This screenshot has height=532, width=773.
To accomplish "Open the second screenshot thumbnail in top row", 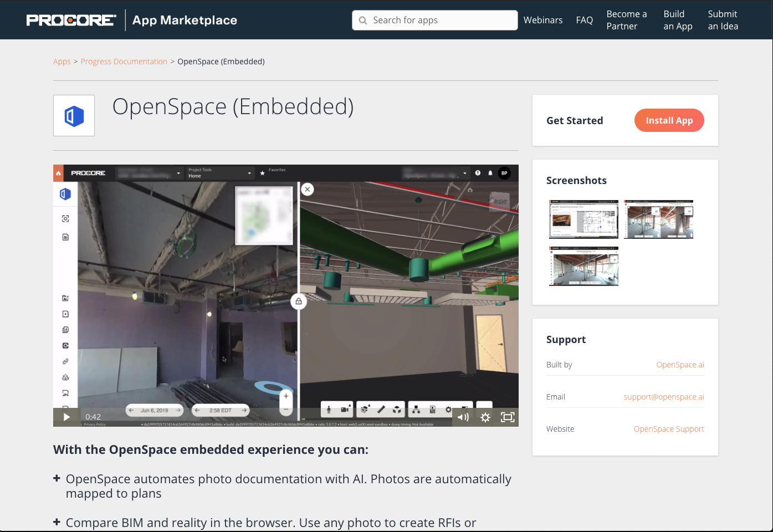I will pos(658,219).
